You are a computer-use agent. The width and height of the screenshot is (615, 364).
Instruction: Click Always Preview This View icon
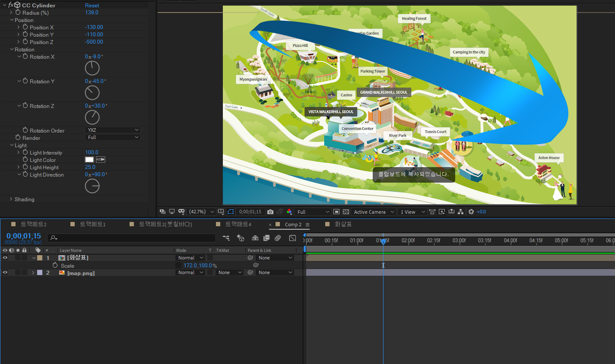(162, 212)
